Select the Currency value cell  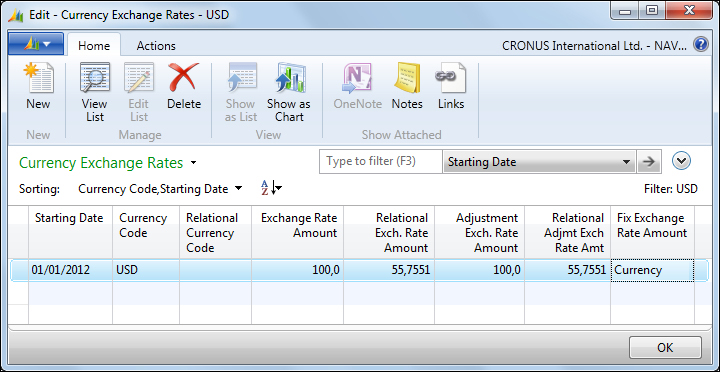coord(652,270)
